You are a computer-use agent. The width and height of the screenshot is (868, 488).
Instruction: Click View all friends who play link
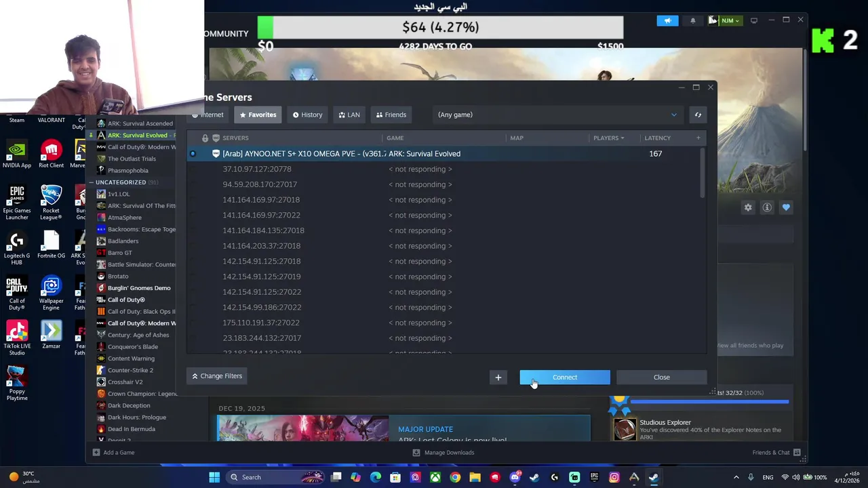point(750,346)
